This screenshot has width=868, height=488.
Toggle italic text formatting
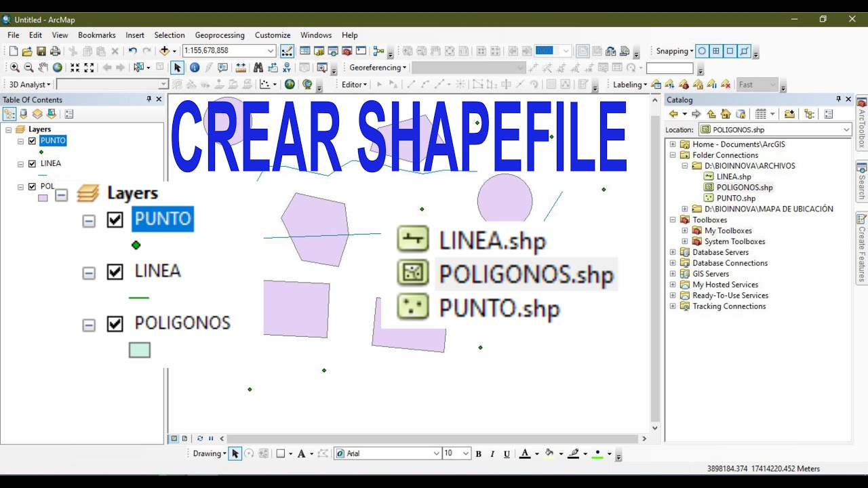click(492, 454)
